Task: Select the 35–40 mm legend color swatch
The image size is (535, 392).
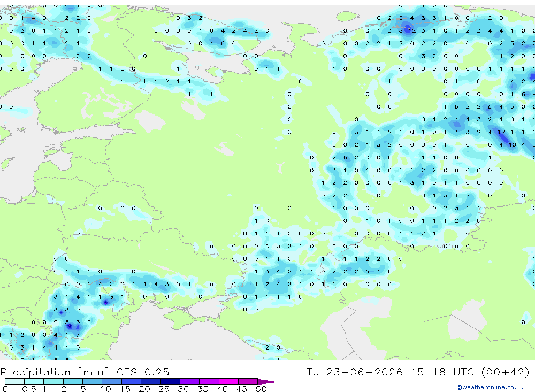Action: tap(209, 381)
